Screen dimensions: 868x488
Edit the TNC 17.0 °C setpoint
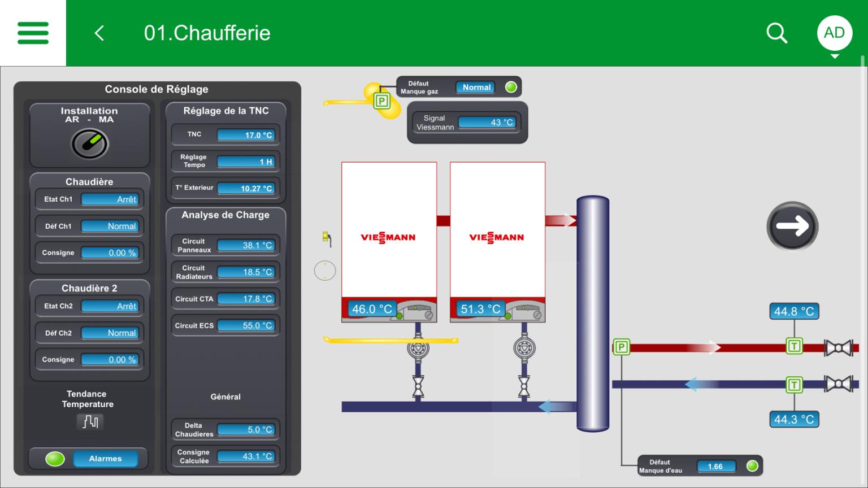(246, 135)
